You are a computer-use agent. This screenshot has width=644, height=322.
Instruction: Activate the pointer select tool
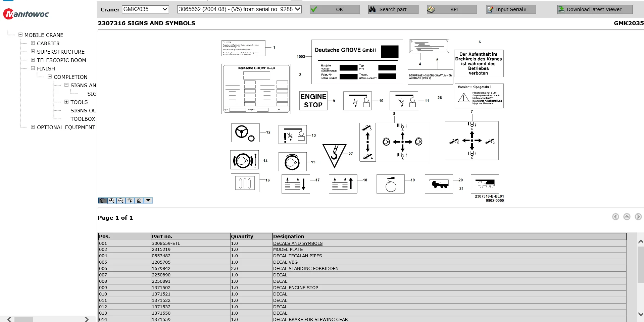pos(130,201)
